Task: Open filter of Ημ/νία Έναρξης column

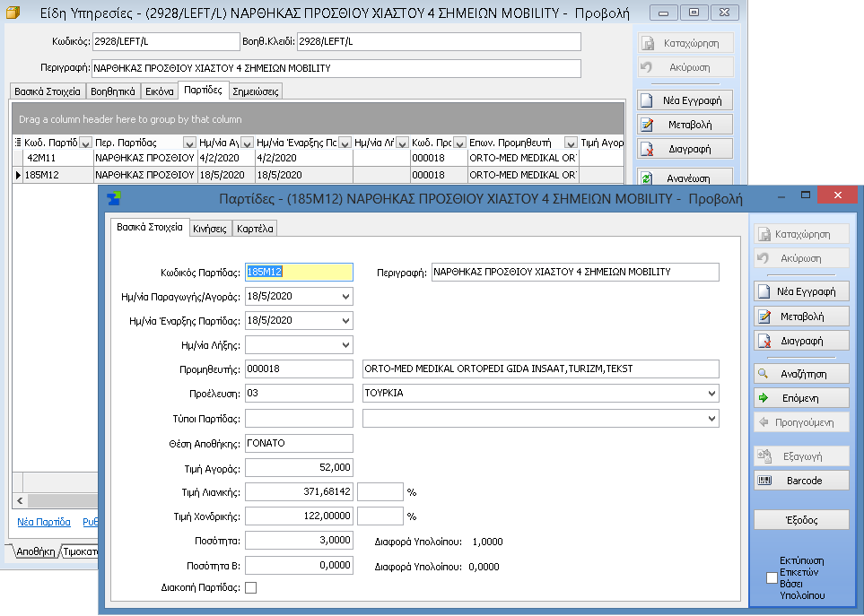Action: (345, 143)
